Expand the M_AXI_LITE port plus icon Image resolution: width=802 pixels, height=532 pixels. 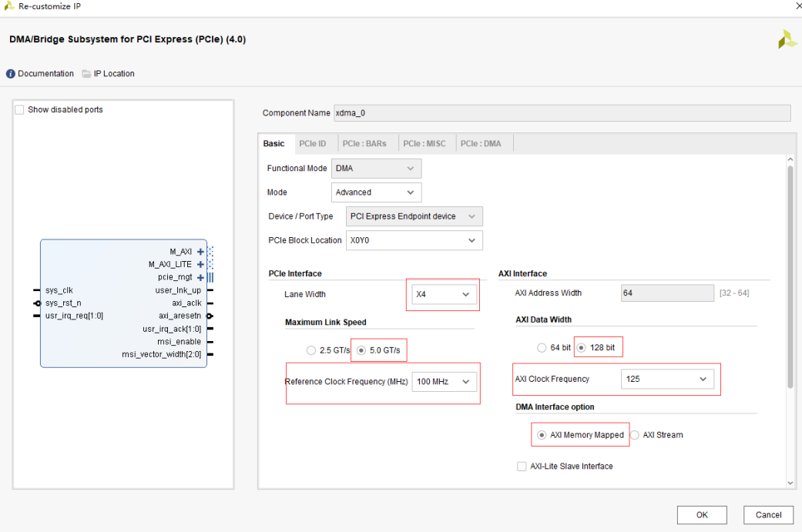[200, 264]
